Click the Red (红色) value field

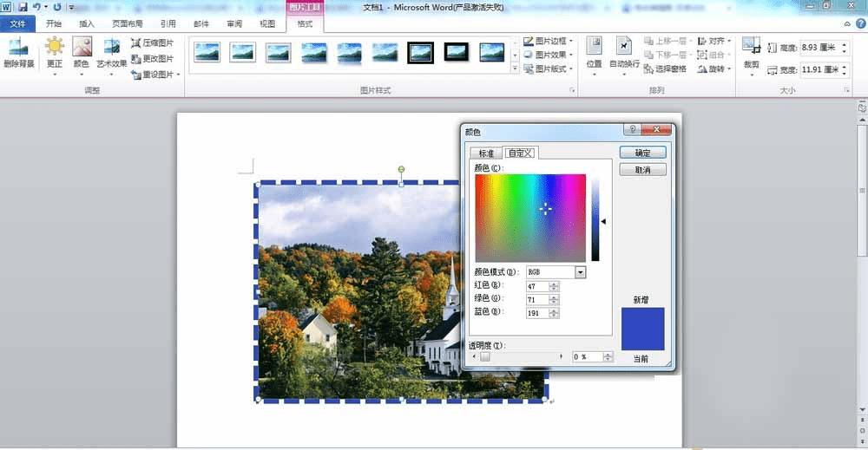[x=537, y=286]
